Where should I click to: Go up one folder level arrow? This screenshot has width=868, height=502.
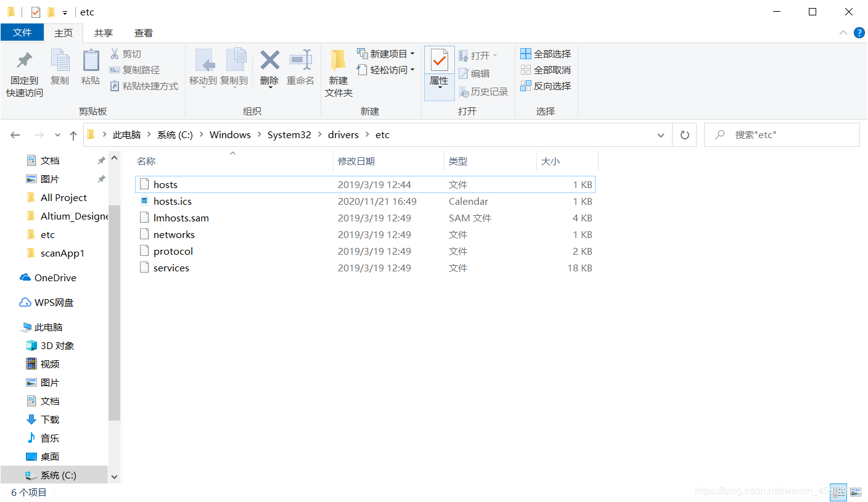pyautogui.click(x=73, y=135)
